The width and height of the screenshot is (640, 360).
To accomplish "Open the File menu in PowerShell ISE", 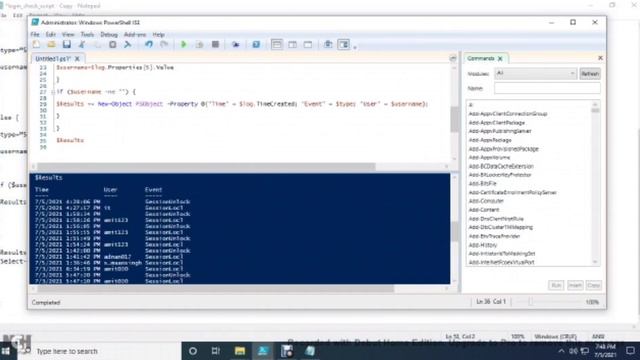I will 35,35.
